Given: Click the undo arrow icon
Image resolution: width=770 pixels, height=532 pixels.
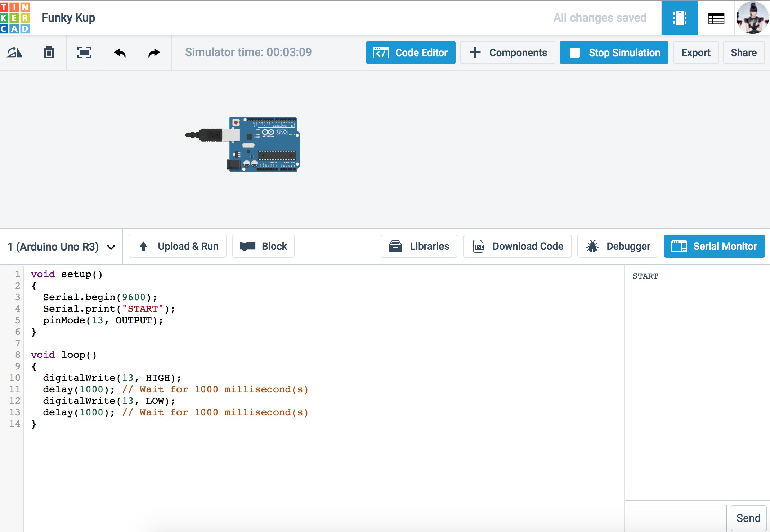Looking at the screenshot, I should [x=120, y=53].
